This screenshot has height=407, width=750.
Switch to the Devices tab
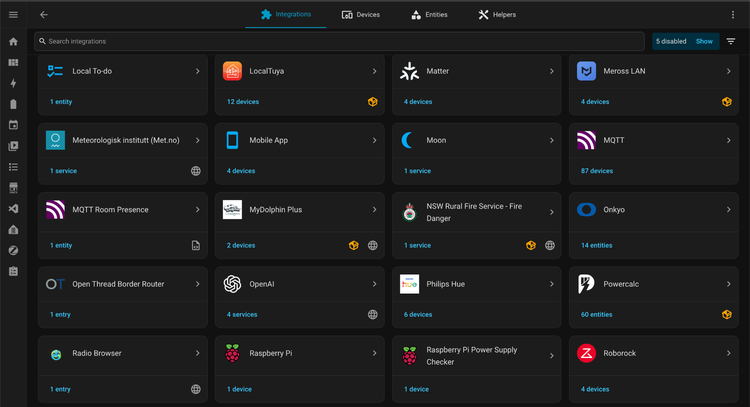pos(361,15)
